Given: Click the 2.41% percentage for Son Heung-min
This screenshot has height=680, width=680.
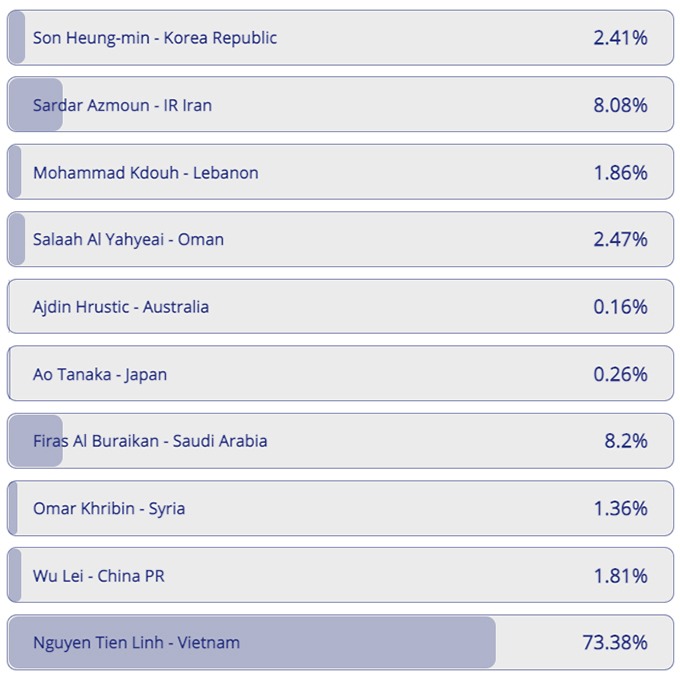Looking at the screenshot, I should pos(620,38).
